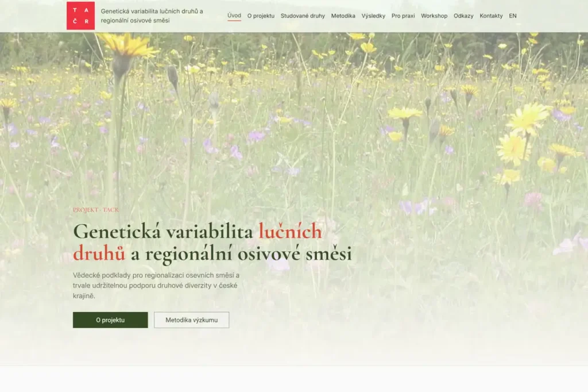Click the PROJEKT · TAČR label
The width and height of the screenshot is (588, 392).
96,210
